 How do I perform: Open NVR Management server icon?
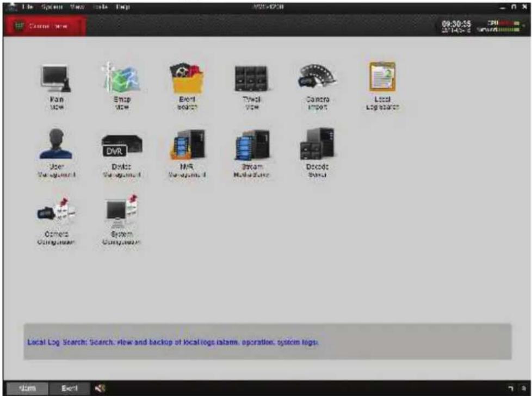(x=187, y=144)
